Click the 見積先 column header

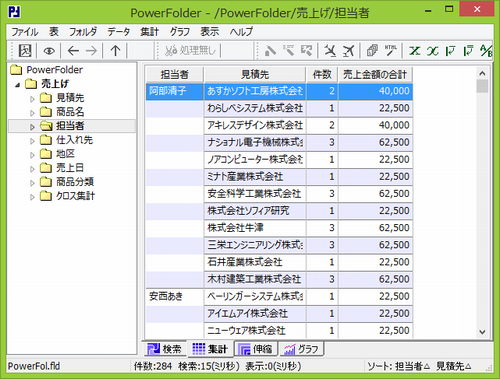point(255,74)
